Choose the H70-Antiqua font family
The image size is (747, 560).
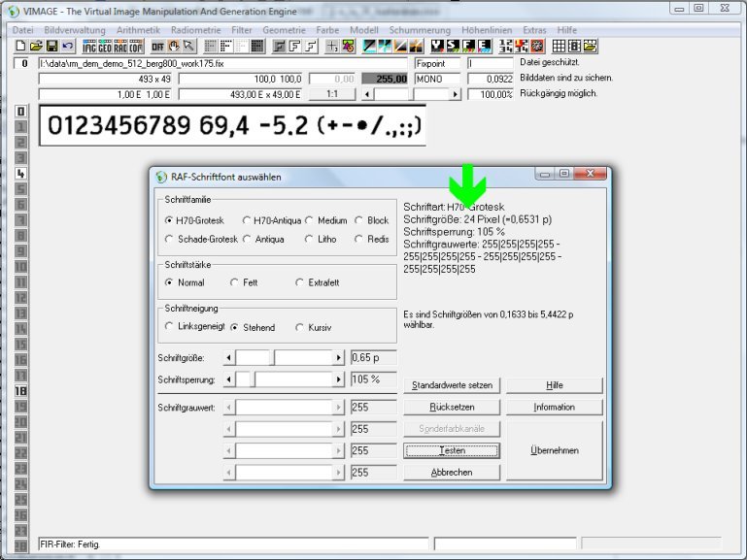click(248, 220)
